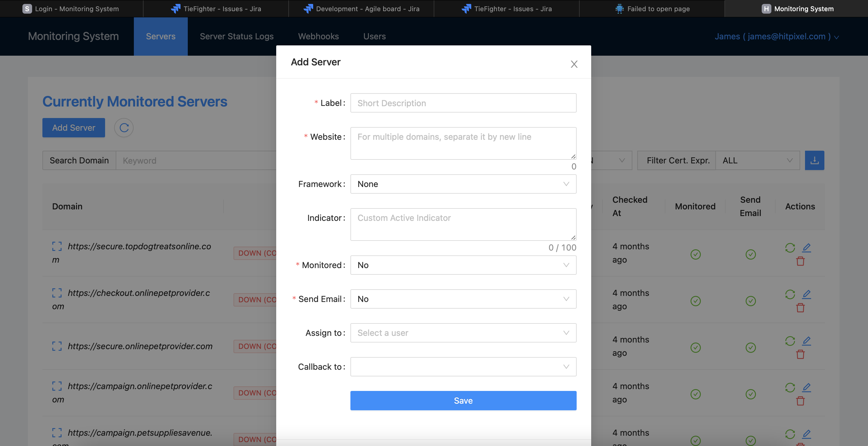Click the Save button to submit form

click(x=463, y=401)
